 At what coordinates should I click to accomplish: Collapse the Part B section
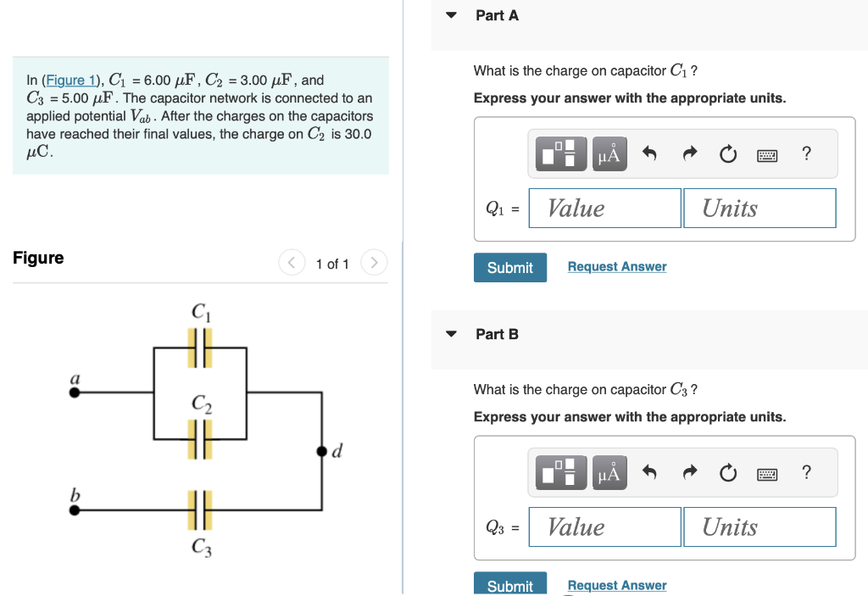pos(450,333)
